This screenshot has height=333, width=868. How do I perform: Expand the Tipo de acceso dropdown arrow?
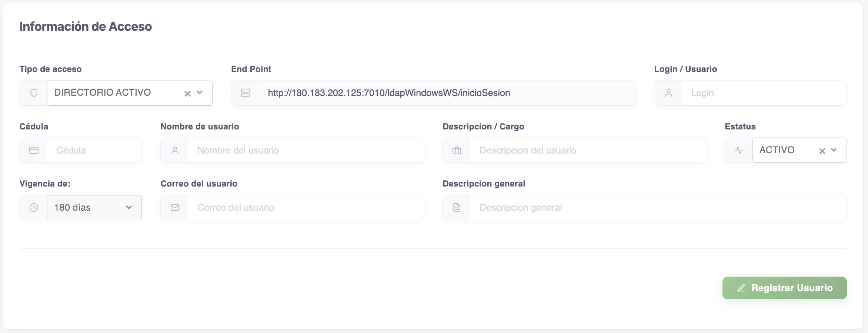tap(200, 93)
